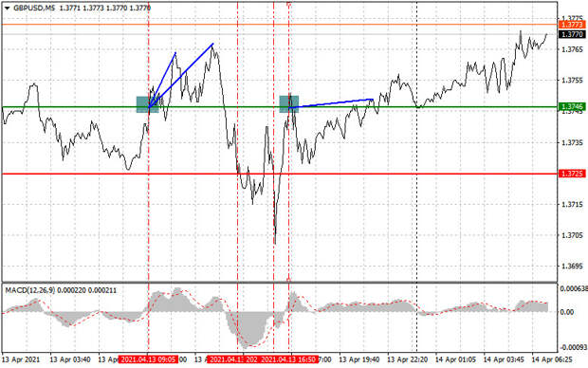Viewport: 588px width, 368px height.
Task: Select the nearly flat blue trendline
Action: (331, 103)
